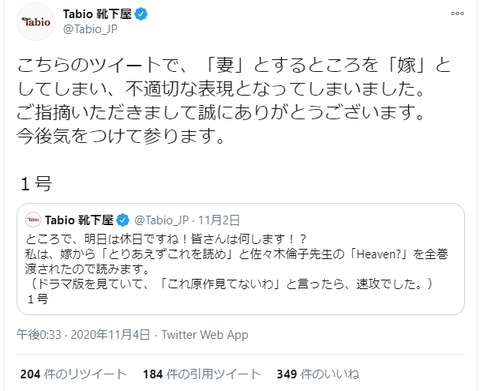The width and height of the screenshot is (480, 391).
Task: Click the small avatar in the quoted tweet
Action: pos(33,220)
